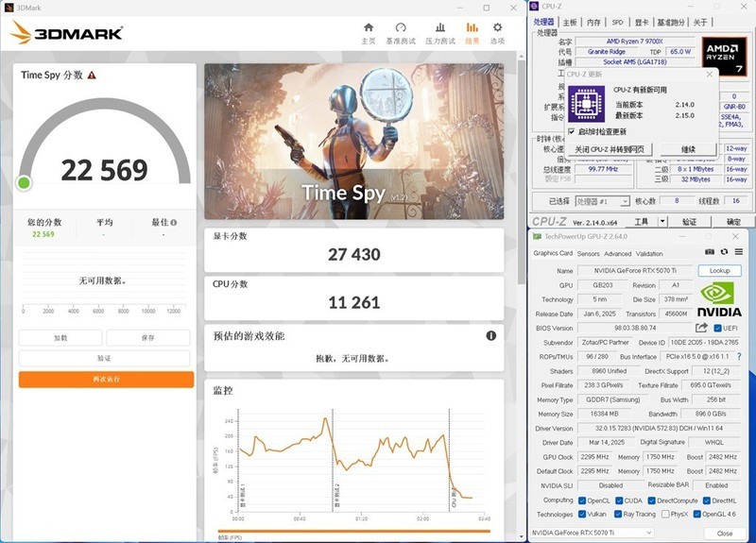Click the scroll down arrow in 3DMark
The height and width of the screenshot is (543, 756).
(x=522, y=535)
